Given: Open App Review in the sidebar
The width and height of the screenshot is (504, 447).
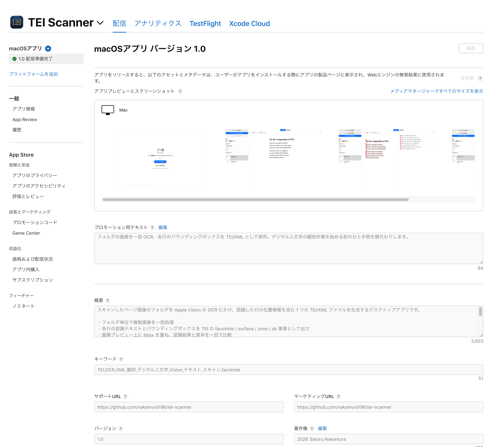Looking at the screenshot, I should (x=25, y=119).
